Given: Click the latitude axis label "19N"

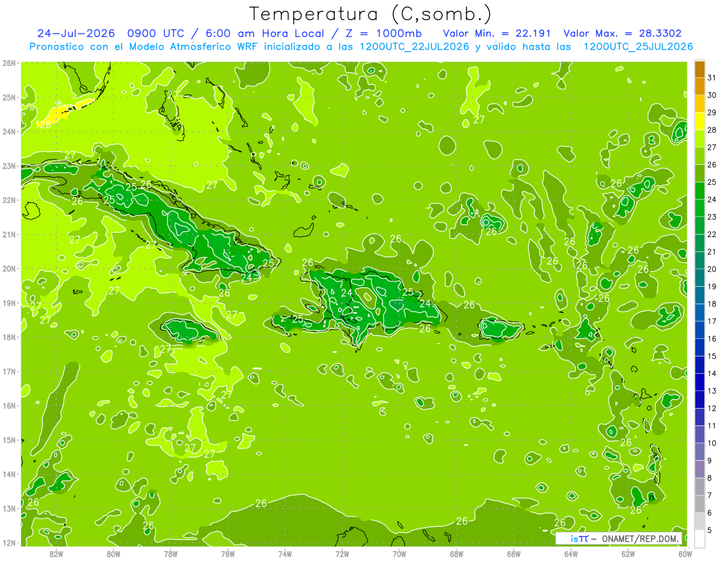Looking at the screenshot, I should click(9, 303).
